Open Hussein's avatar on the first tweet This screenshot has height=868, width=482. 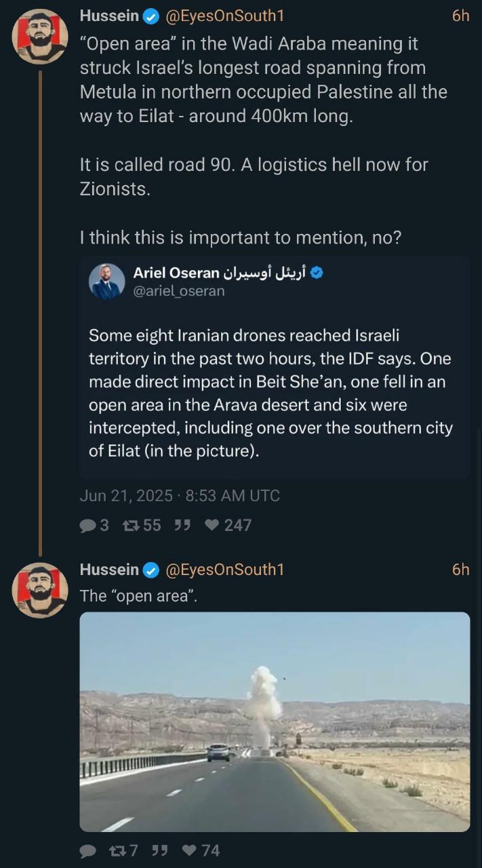(x=40, y=37)
